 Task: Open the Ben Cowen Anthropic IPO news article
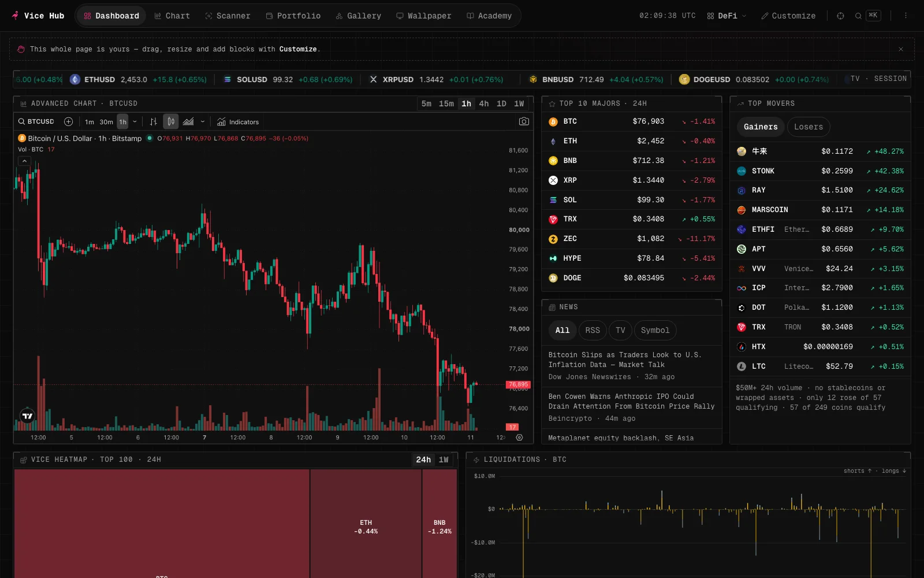(x=632, y=407)
